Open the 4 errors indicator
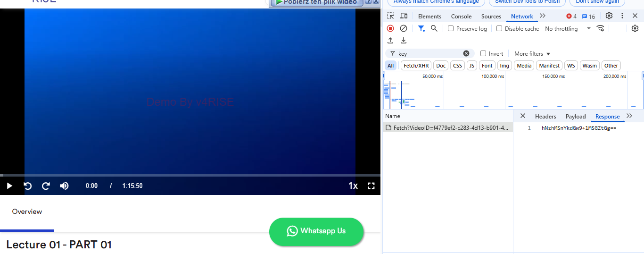 (x=571, y=16)
